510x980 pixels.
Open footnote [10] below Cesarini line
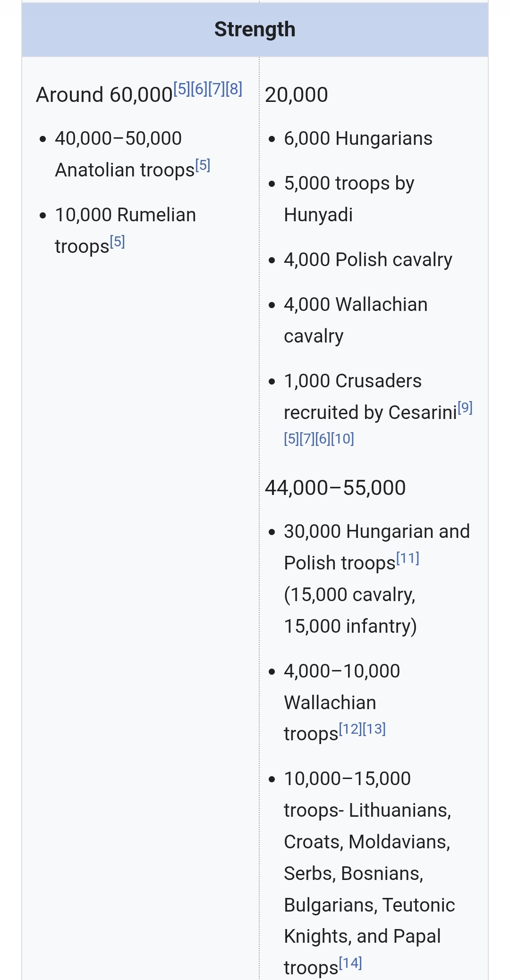coord(342,439)
